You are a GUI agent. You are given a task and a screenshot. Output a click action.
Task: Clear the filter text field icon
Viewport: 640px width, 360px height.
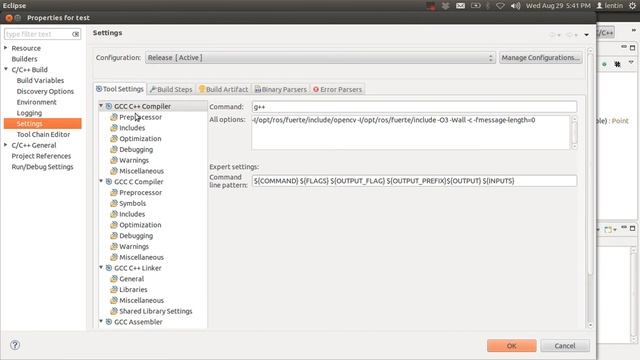[76, 34]
